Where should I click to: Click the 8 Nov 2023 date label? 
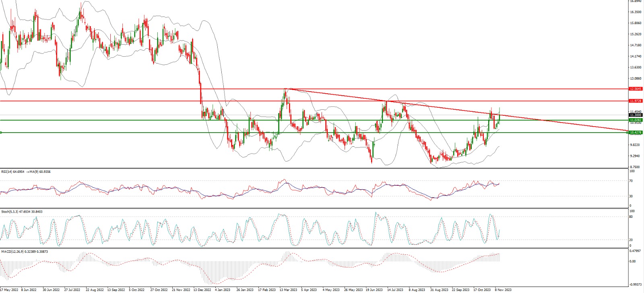[x=503, y=289]
